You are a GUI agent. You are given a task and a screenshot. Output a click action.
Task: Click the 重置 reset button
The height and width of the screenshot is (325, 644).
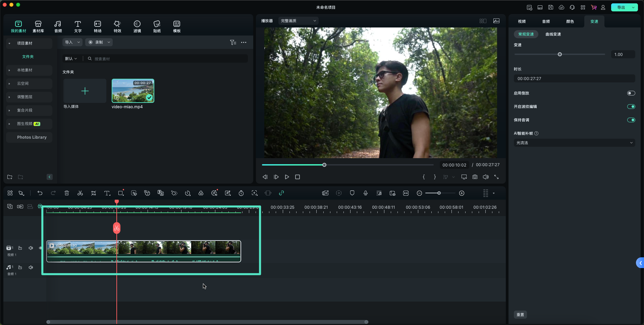tap(520, 315)
